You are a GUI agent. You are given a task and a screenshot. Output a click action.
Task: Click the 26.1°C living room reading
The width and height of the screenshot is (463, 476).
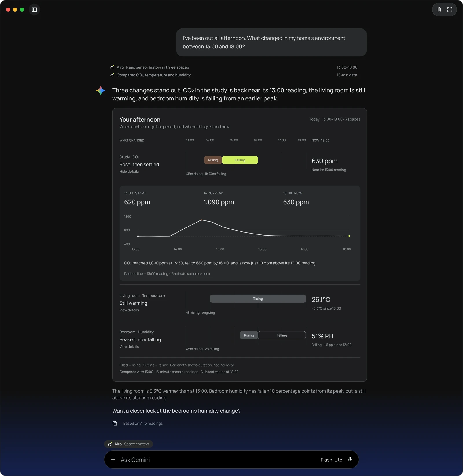coord(321,299)
